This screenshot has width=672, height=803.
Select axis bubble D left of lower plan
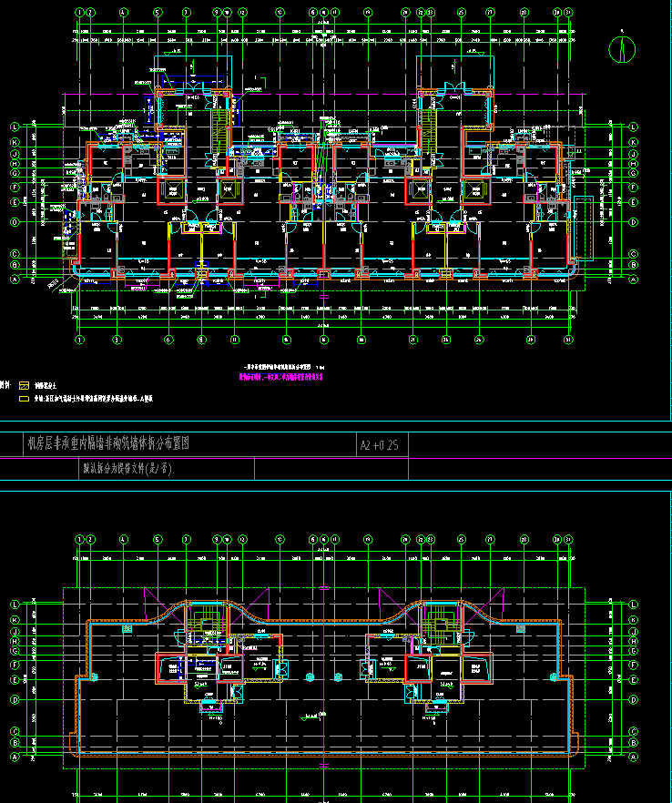tap(14, 699)
